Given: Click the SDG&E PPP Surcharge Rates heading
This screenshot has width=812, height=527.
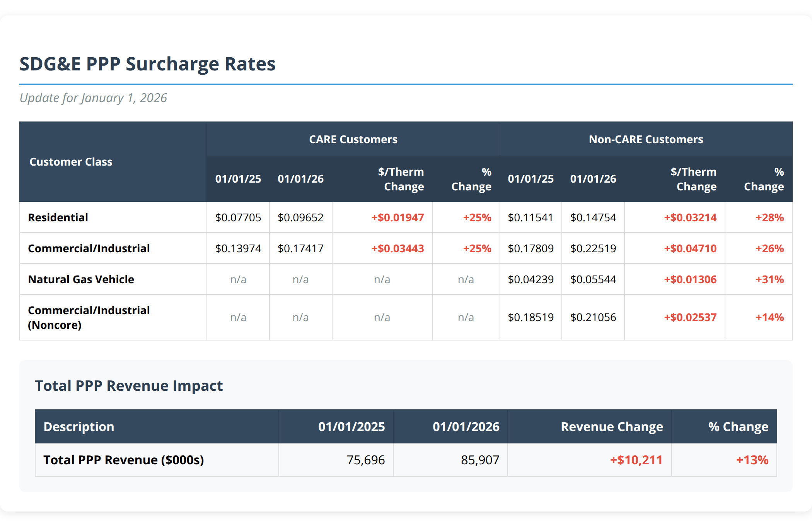Looking at the screenshot, I should coord(147,64).
